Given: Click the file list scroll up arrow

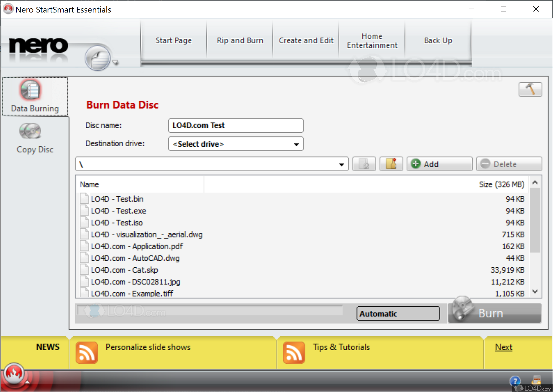Looking at the screenshot, I should (535, 183).
